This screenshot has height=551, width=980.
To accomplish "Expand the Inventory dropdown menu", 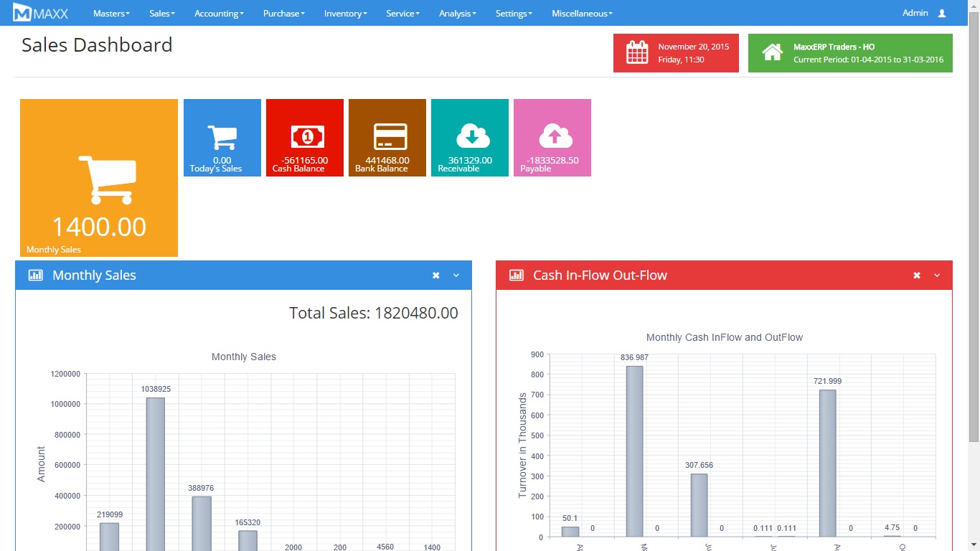I will pos(345,13).
